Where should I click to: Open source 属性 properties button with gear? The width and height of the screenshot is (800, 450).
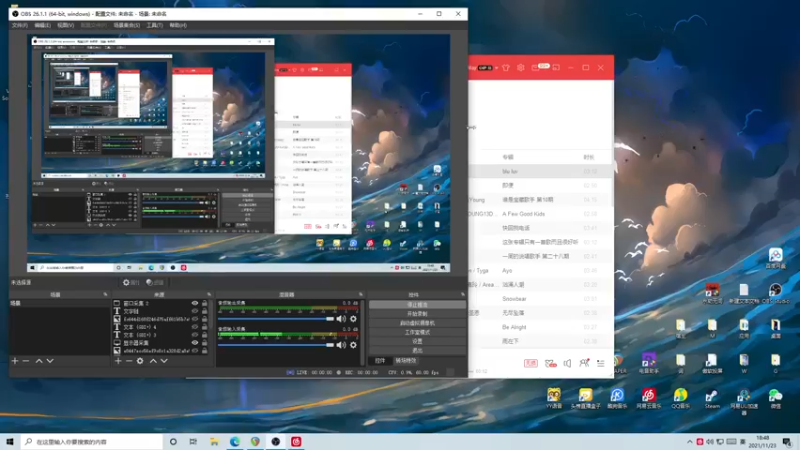tap(131, 282)
